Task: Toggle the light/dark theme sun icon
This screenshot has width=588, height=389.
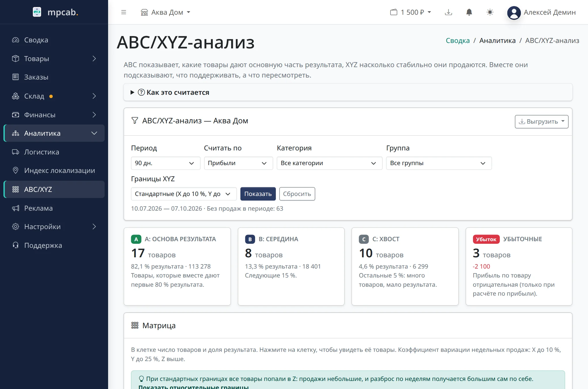Action: tap(490, 12)
